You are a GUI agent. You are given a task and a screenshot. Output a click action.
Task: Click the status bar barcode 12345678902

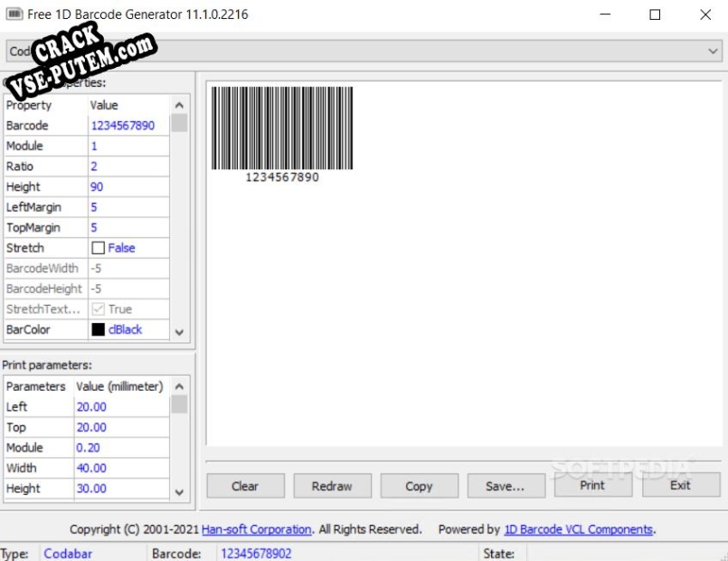point(256,554)
